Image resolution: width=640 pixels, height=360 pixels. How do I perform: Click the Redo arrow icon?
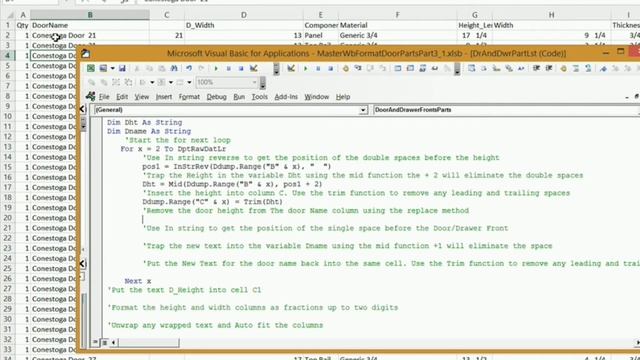tap(201, 68)
